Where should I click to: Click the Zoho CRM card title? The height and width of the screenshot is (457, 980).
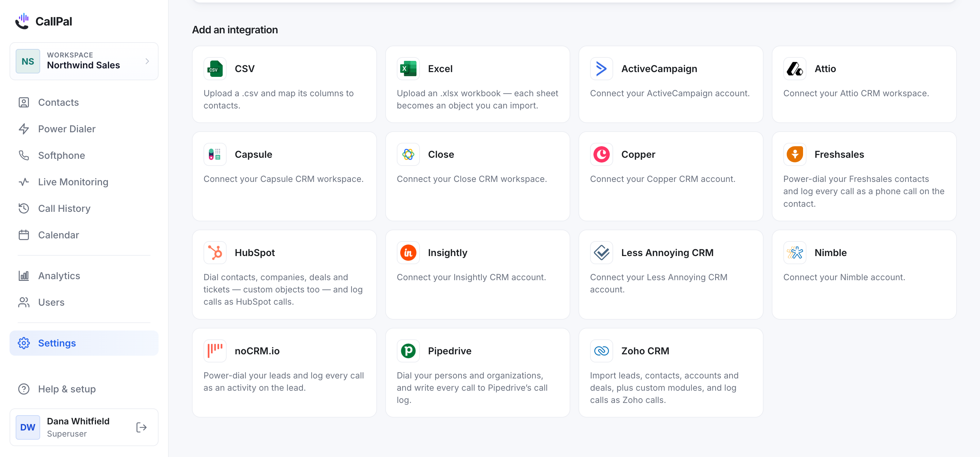pos(645,351)
